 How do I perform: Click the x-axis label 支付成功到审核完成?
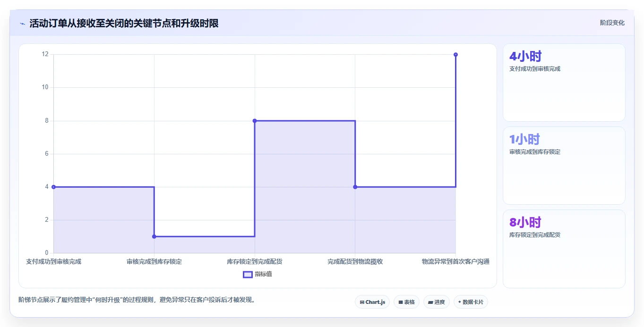(54, 261)
